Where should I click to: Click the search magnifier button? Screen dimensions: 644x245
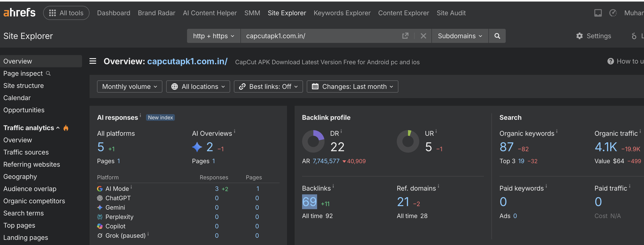(x=497, y=36)
